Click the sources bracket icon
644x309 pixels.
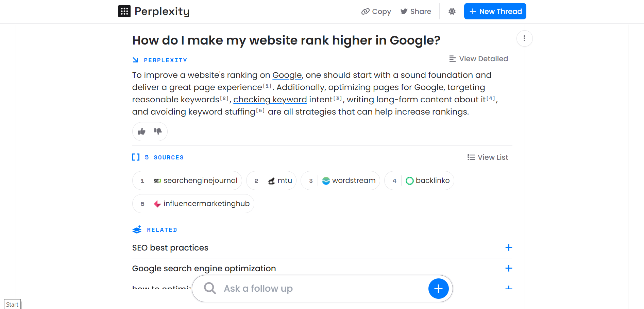(136, 157)
